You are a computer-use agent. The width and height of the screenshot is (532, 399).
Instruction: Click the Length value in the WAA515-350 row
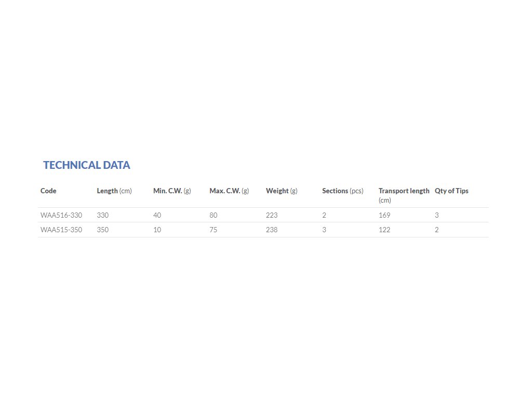click(x=103, y=230)
